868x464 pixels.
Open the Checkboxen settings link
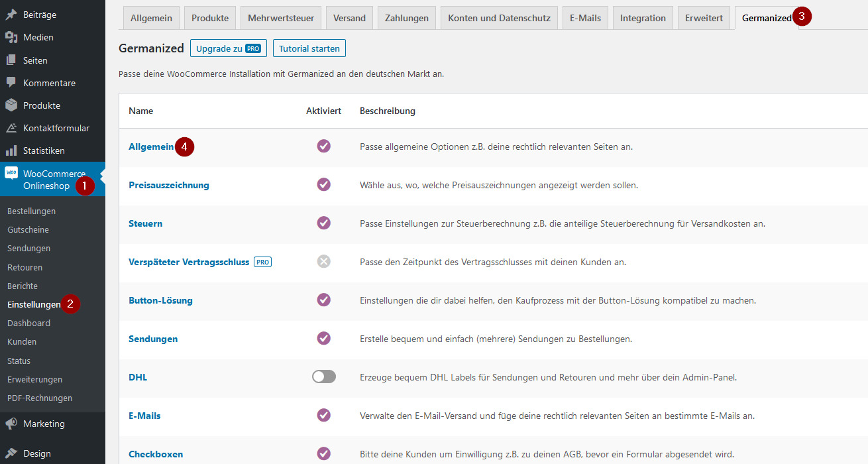[156, 454]
